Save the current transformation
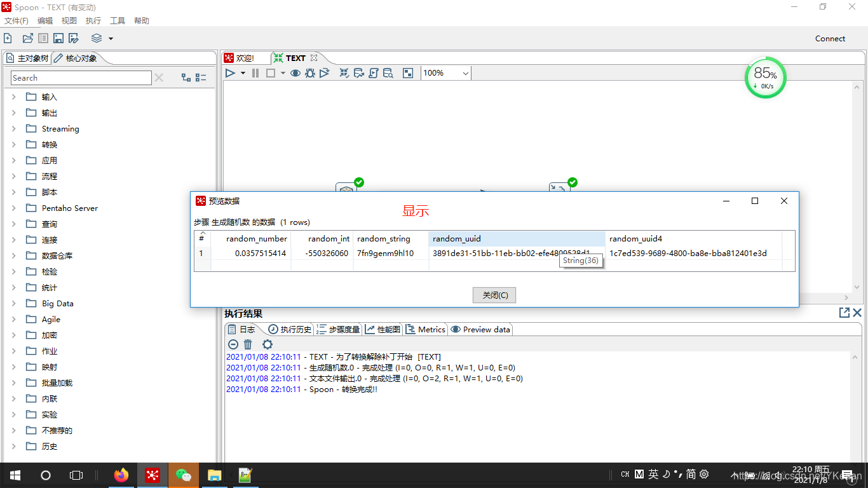This screenshot has width=868, height=488. (58, 39)
